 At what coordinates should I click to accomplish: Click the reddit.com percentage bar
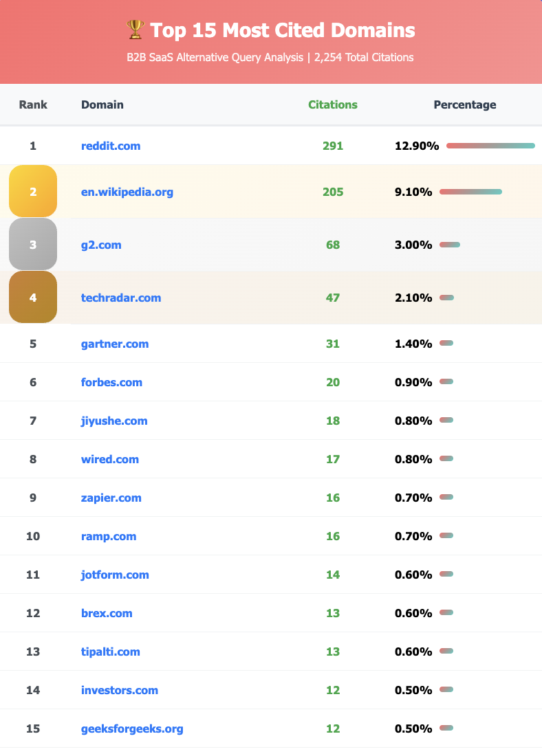click(x=490, y=146)
